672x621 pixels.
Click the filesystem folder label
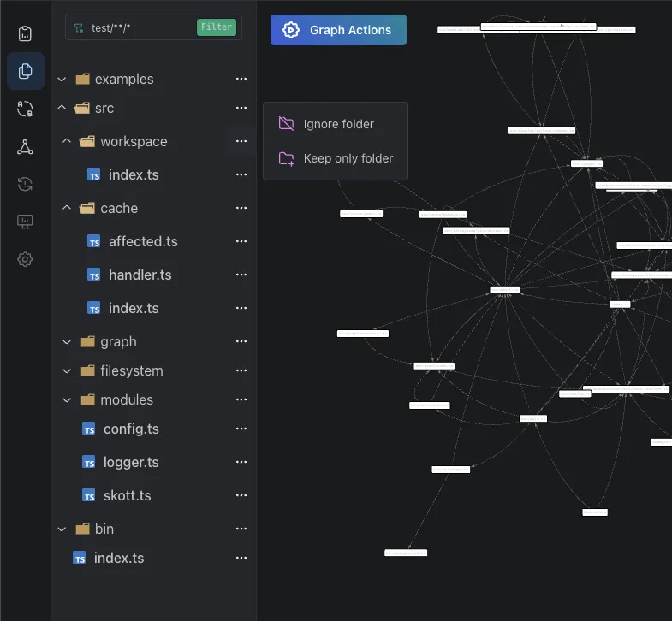pos(132,371)
